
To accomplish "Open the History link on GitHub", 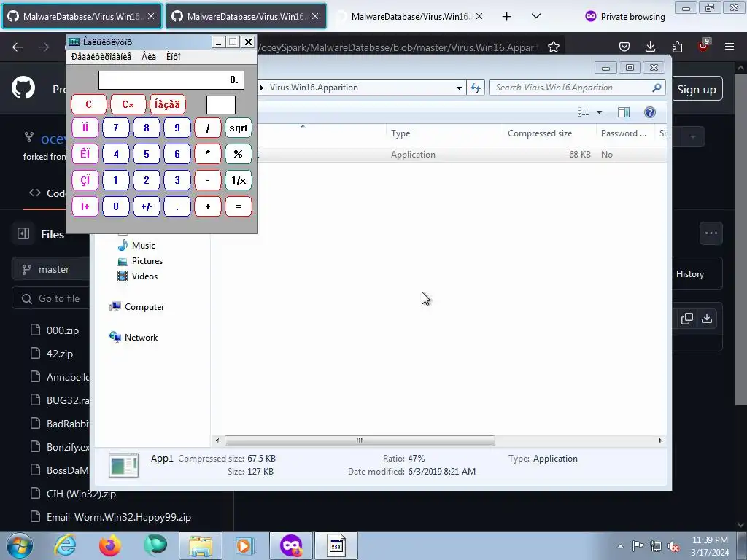I will pyautogui.click(x=690, y=274).
